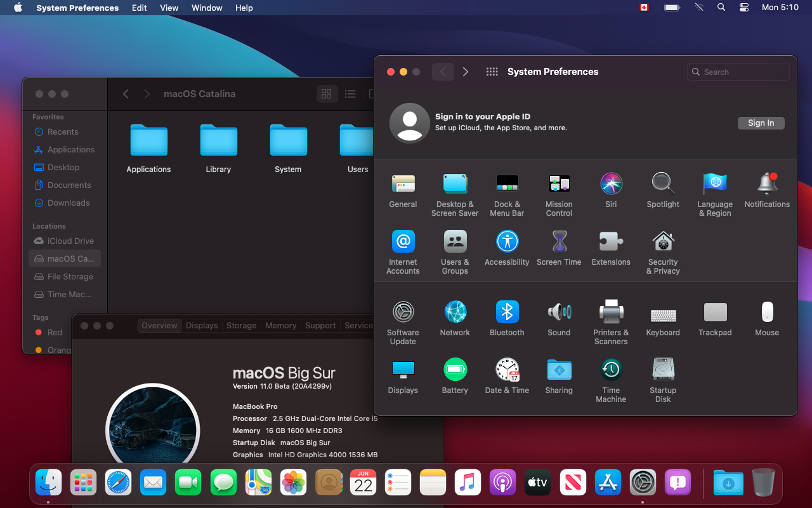The image size is (812, 508).
Task: Open Accessibility preferences
Action: (507, 248)
